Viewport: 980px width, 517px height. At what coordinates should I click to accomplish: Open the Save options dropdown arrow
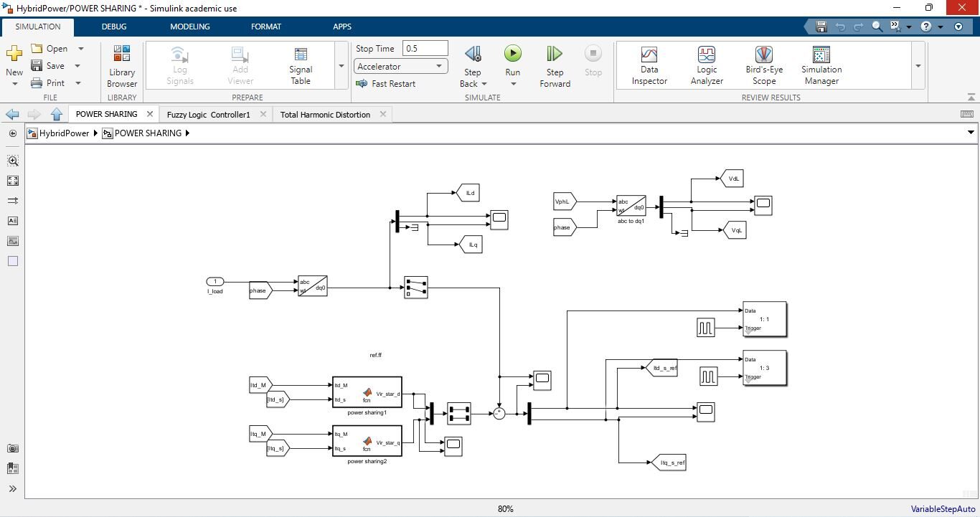click(x=77, y=66)
